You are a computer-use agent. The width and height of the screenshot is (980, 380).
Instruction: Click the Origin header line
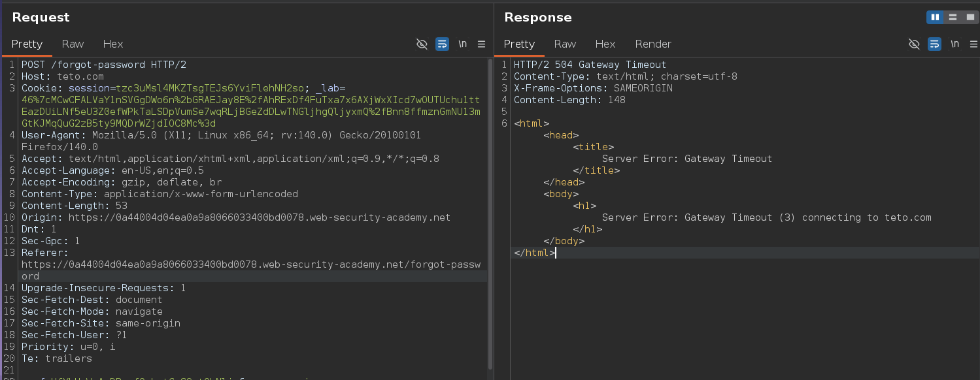tap(236, 217)
